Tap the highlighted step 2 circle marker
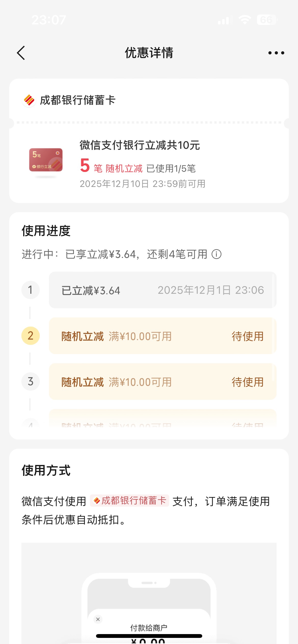298x644 pixels. 31,336
